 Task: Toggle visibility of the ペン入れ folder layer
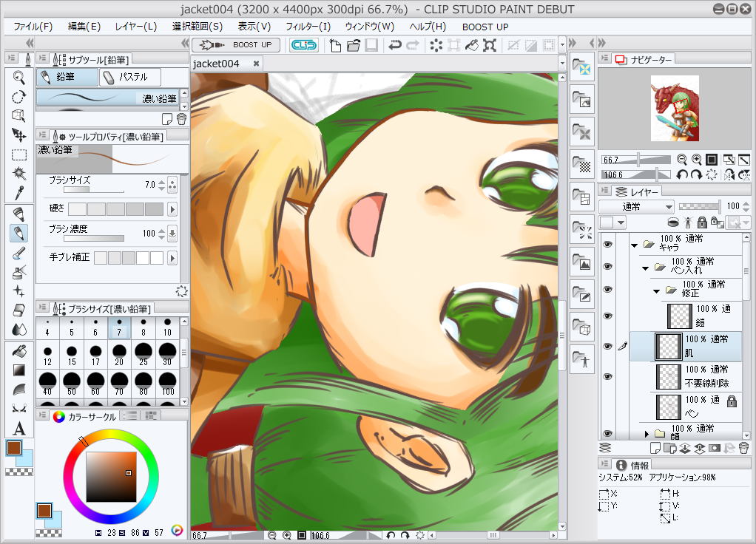(607, 267)
